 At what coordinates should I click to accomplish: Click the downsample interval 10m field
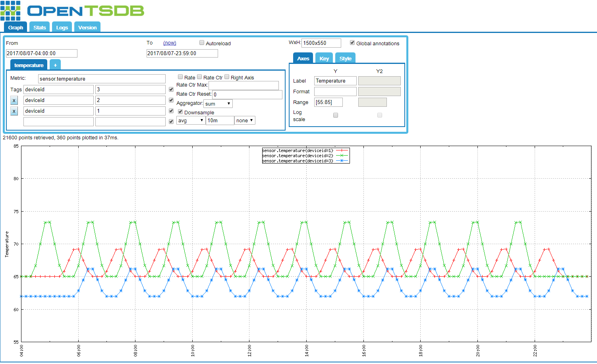pyautogui.click(x=220, y=120)
